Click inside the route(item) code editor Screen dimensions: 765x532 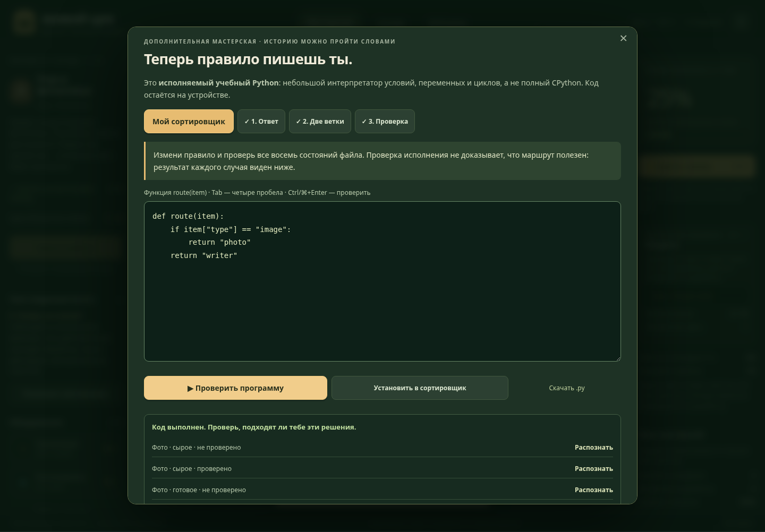click(x=382, y=281)
